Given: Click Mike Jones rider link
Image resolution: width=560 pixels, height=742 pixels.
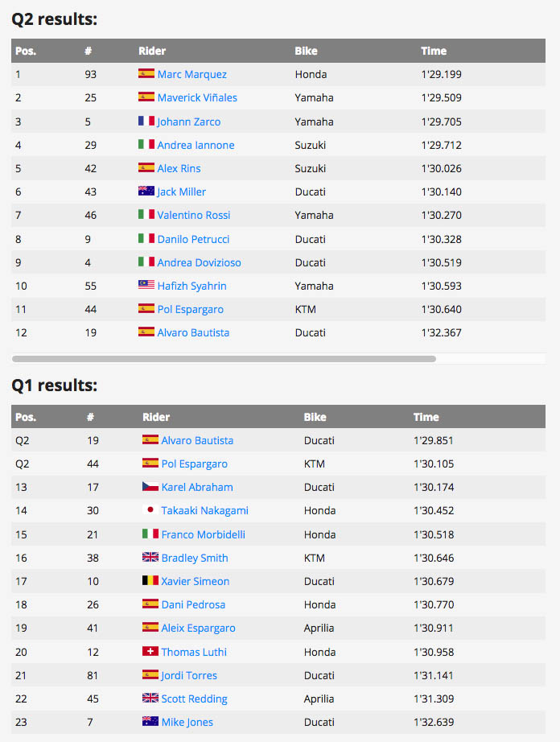Looking at the screenshot, I should [187, 722].
